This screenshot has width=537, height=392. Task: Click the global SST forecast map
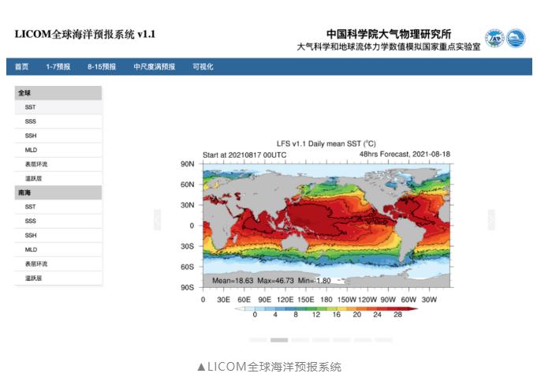pos(326,226)
